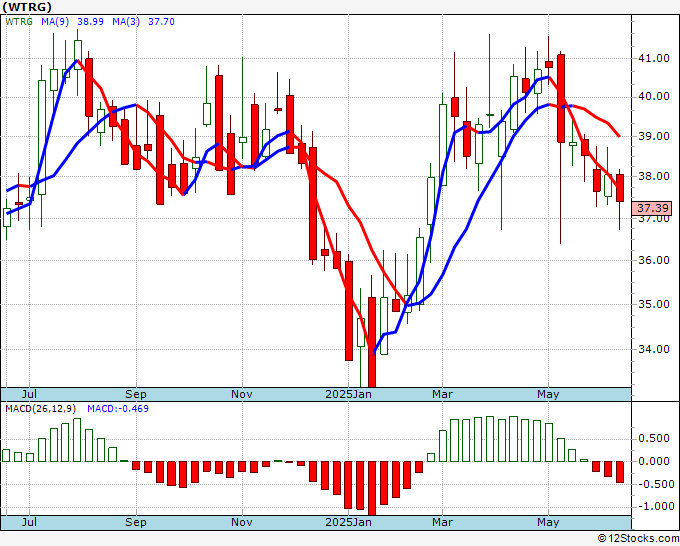
Task: Click the MACD:-0.469 value
Action: coord(118,409)
